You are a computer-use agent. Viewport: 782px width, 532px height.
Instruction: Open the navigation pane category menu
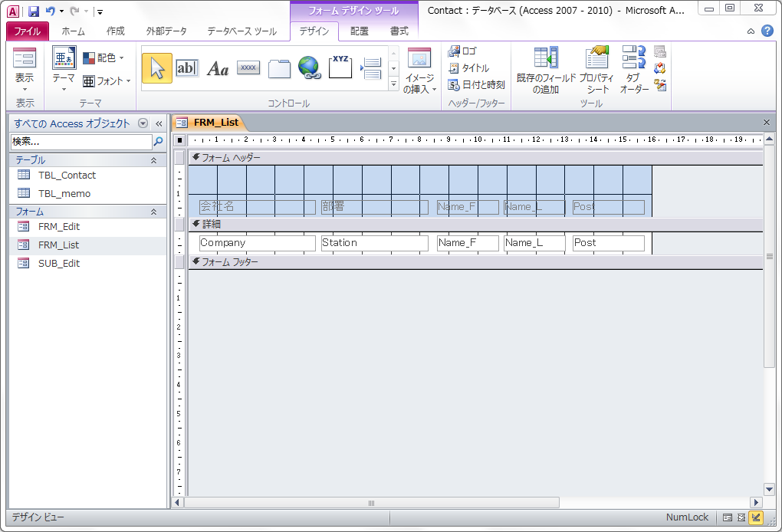click(x=143, y=123)
